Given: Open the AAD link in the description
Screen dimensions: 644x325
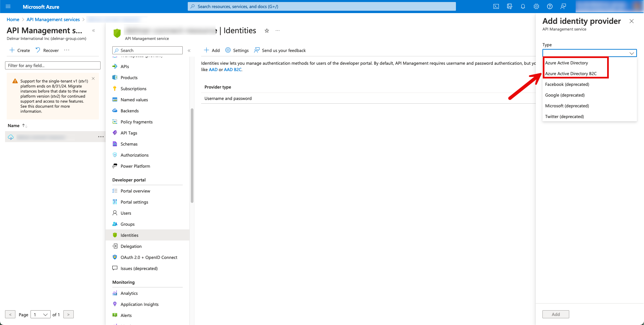Looking at the screenshot, I should pos(213,70).
